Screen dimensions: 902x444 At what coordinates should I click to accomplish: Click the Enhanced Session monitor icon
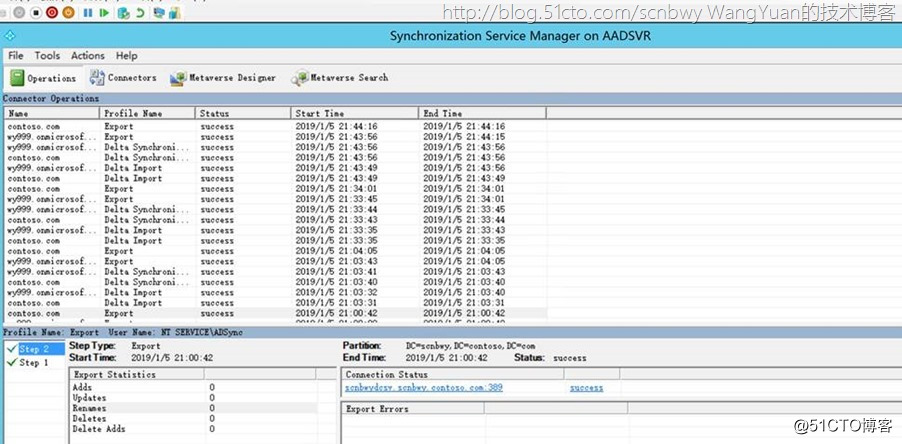159,13
